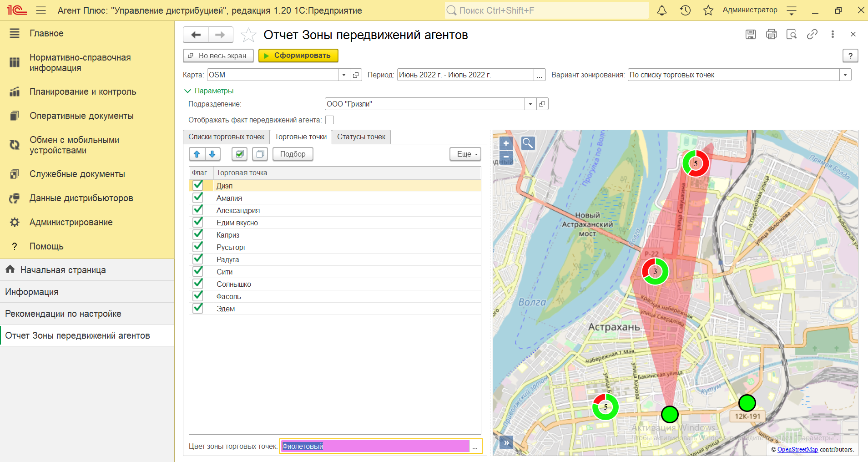868x462 pixels.
Task: Open OpenStreetMap link on map
Action: coord(797,449)
